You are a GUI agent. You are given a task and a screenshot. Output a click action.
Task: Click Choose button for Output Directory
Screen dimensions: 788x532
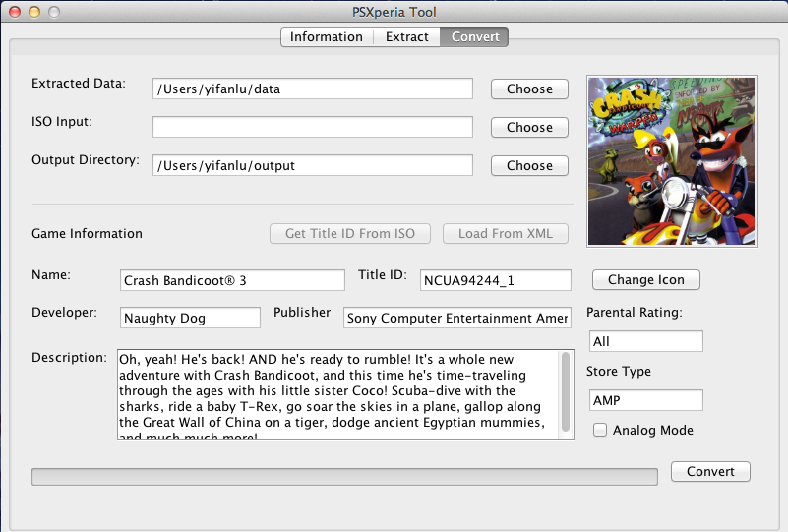pos(529,166)
